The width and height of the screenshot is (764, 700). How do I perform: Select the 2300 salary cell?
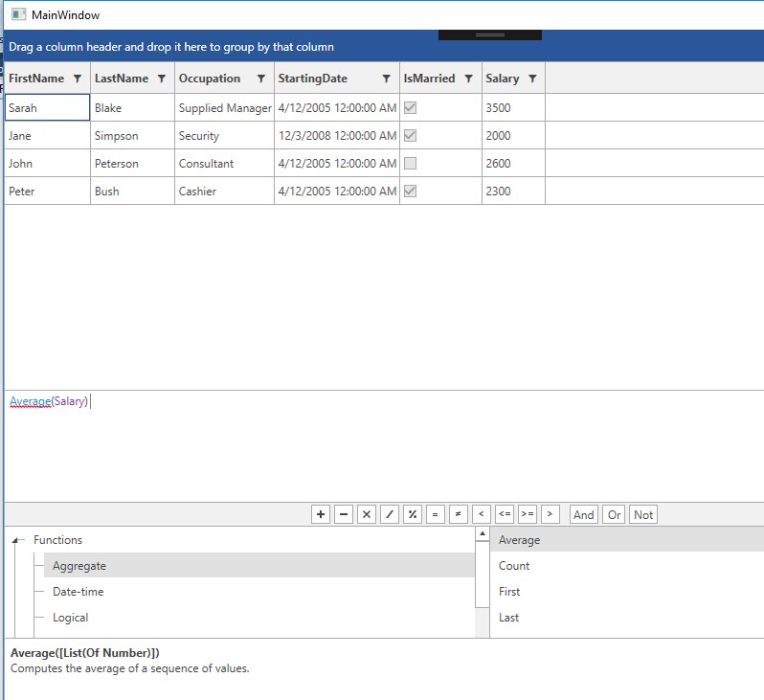[x=513, y=192]
